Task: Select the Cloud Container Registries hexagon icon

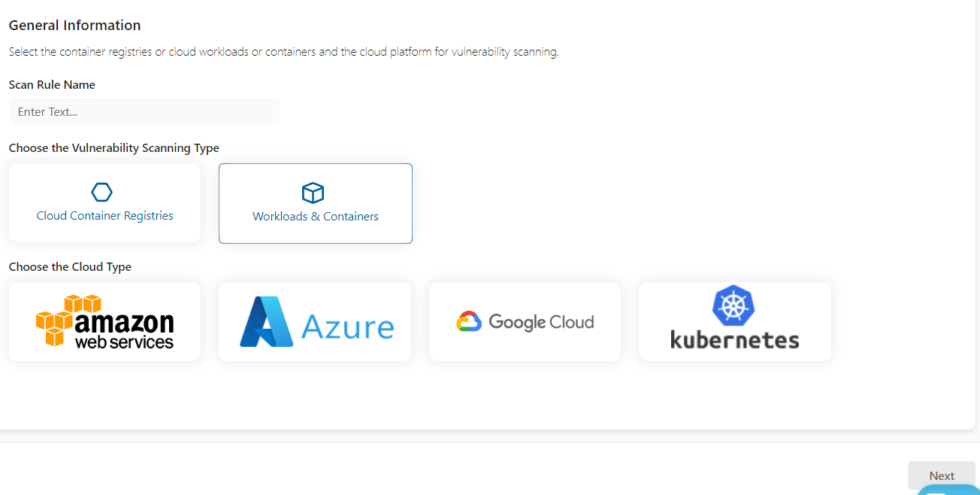Action: [x=101, y=192]
